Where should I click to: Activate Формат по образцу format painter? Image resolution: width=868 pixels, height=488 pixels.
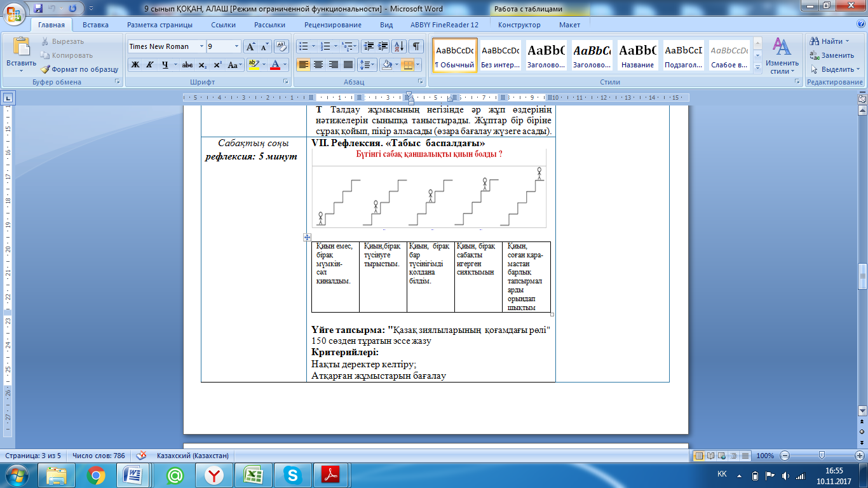tap(80, 69)
